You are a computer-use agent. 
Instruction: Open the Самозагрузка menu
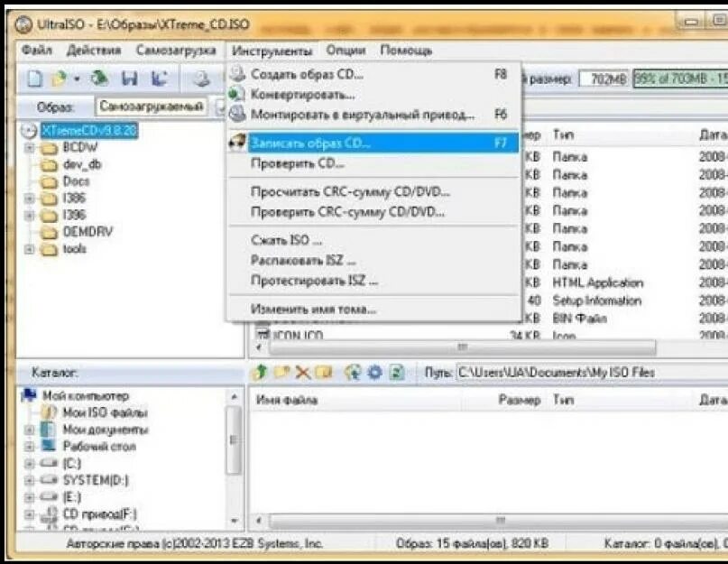[x=176, y=50]
